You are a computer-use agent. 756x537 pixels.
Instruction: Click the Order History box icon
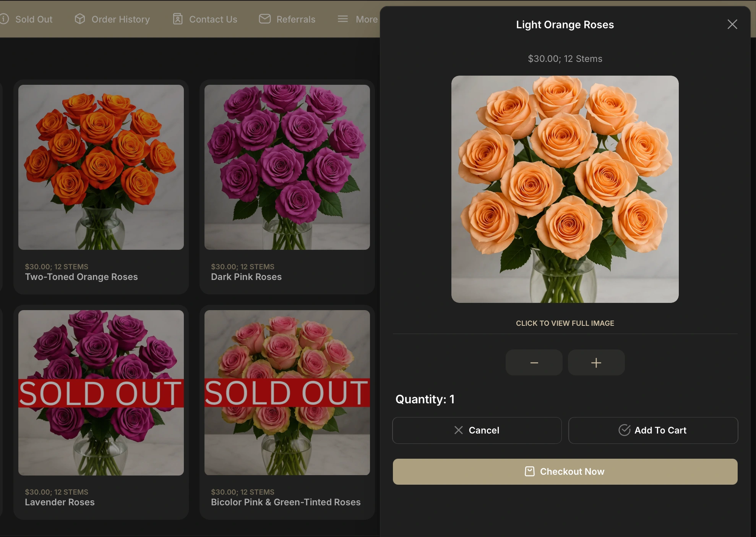79,19
